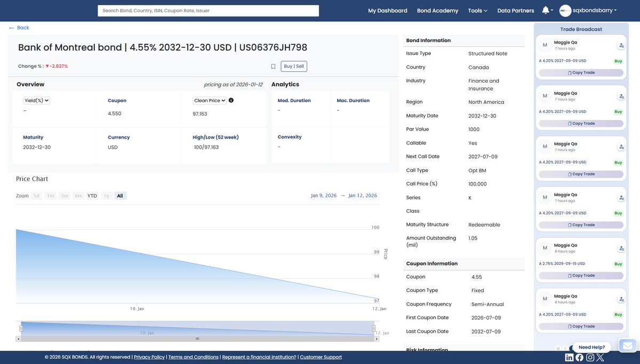
Task: Open the Yield(%) dropdown
Action: (37, 100)
